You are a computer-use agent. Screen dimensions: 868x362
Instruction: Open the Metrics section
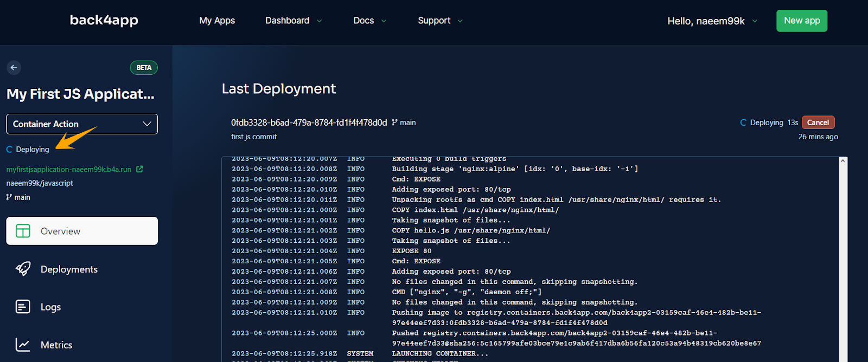56,345
